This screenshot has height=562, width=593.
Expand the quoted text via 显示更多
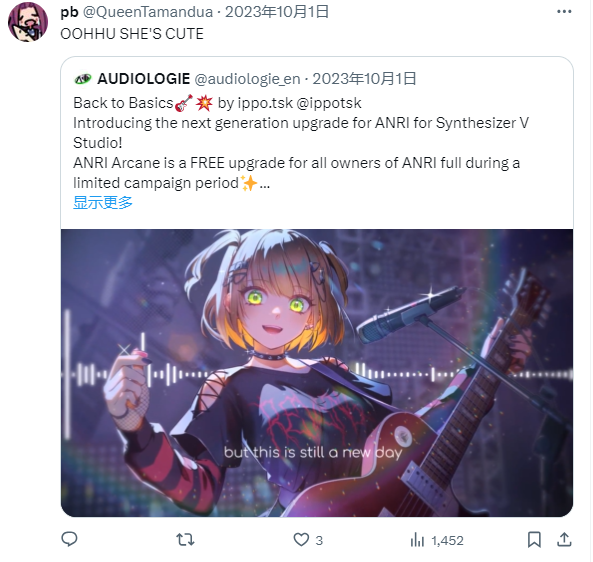tap(102, 203)
